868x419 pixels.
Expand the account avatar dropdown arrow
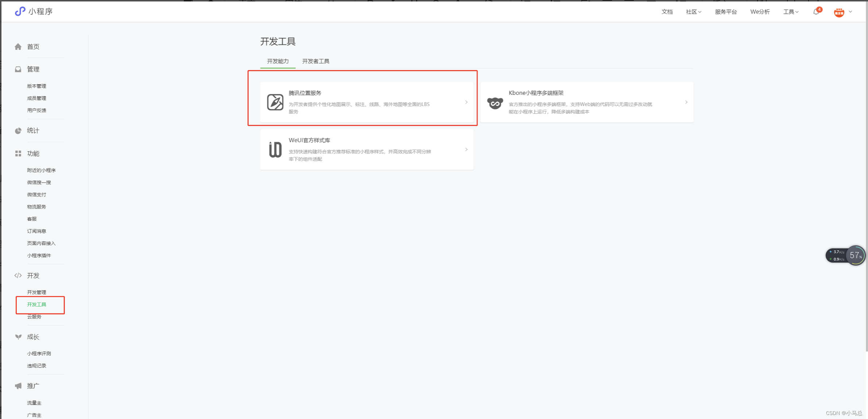[x=850, y=12]
